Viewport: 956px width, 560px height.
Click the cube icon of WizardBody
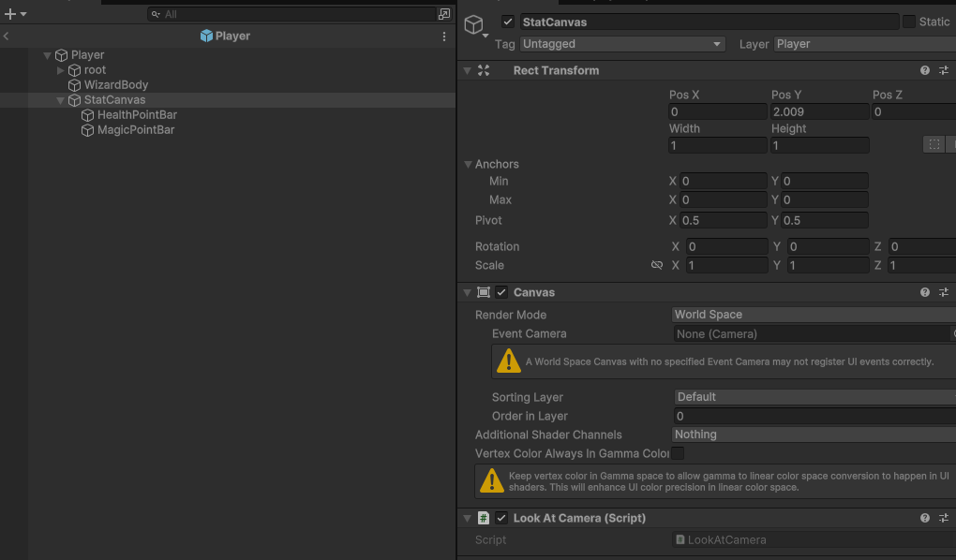[x=74, y=85]
